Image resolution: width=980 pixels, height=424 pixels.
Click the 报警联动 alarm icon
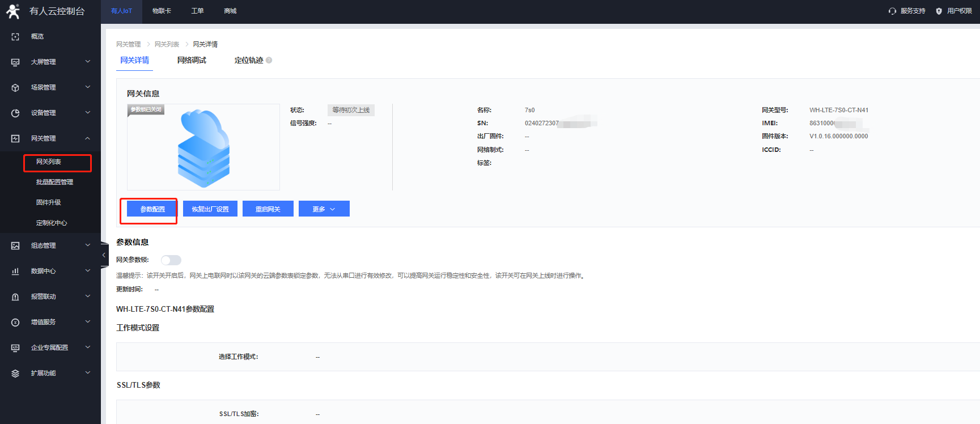[x=15, y=296]
